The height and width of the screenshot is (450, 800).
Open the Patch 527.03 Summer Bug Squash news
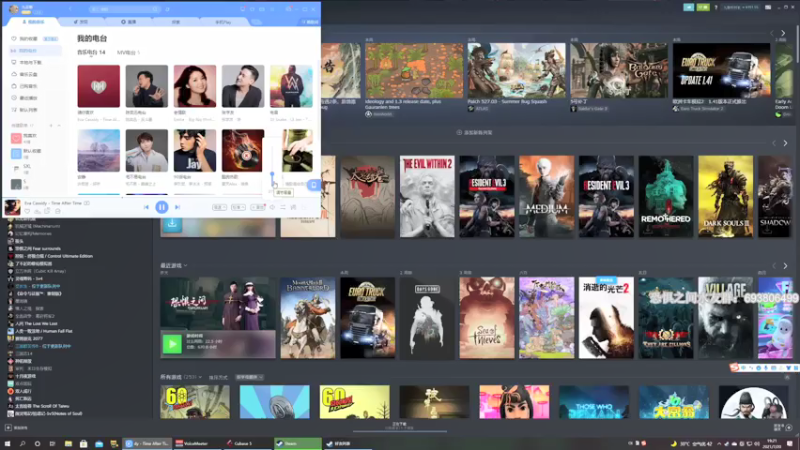pos(516,70)
